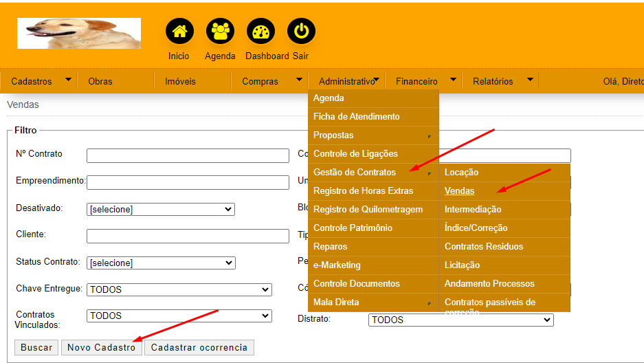
Task: Expand the Cadastros menu arrow
Action: coord(68,80)
